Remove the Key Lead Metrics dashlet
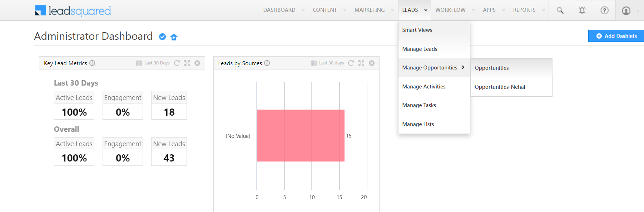Image resolution: width=644 pixels, height=212 pixels. 197,63
